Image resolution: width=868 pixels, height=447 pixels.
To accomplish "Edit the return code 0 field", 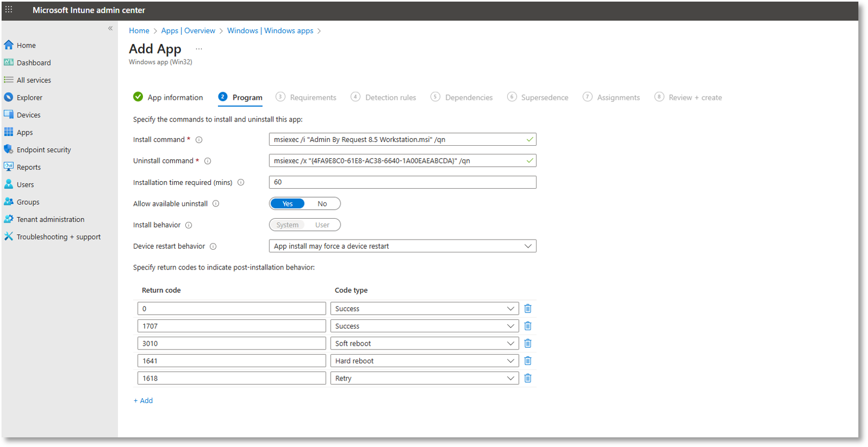I will tap(232, 309).
